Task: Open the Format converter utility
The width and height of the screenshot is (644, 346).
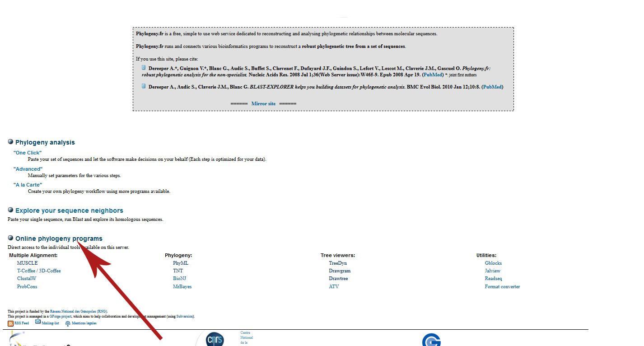Action: [502, 286]
